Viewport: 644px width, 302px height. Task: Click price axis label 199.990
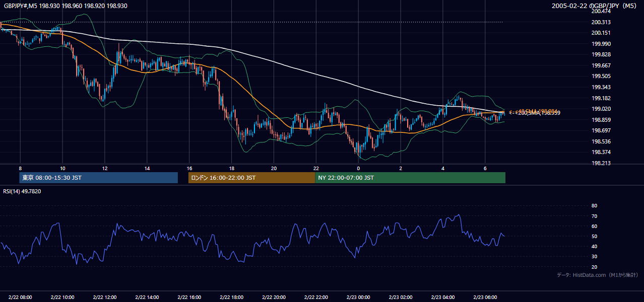[601, 44]
